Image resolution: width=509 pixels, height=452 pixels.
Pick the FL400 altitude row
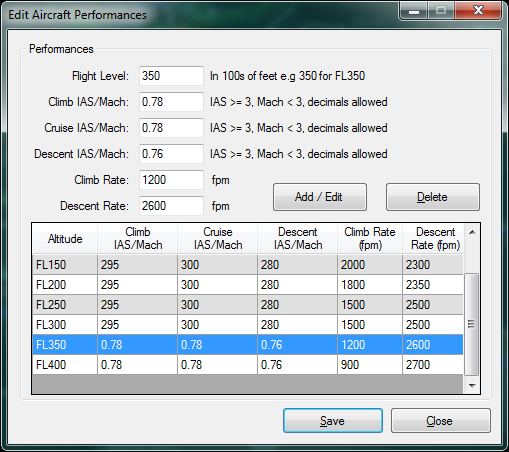pos(248,365)
